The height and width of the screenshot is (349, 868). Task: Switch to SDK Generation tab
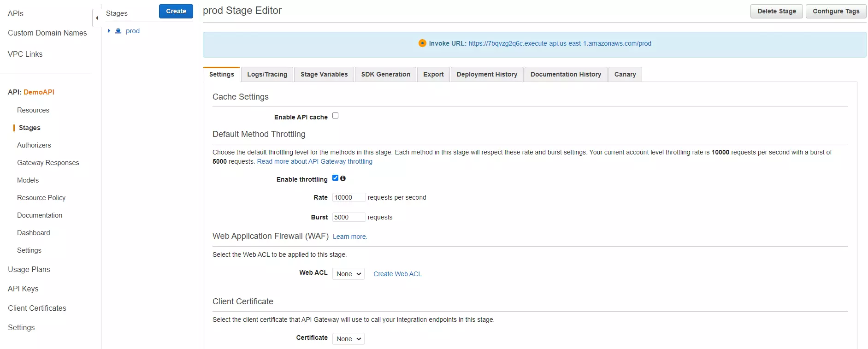click(x=386, y=75)
